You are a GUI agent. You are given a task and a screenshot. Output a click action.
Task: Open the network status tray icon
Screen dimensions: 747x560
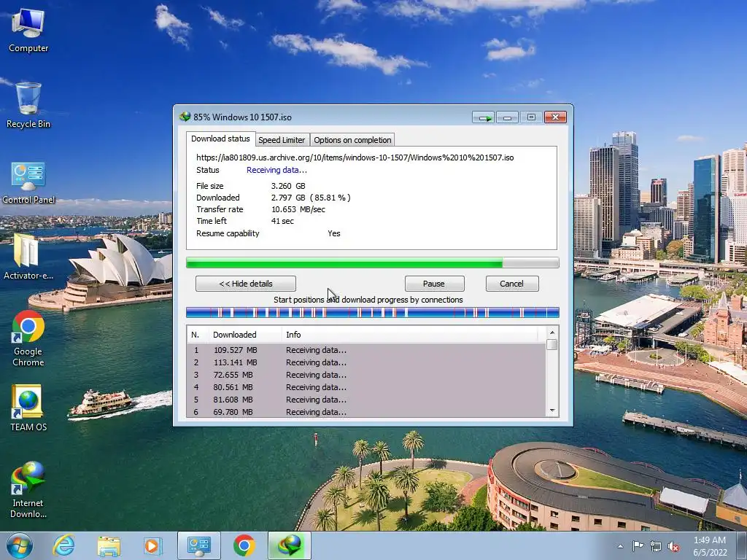tap(656, 546)
